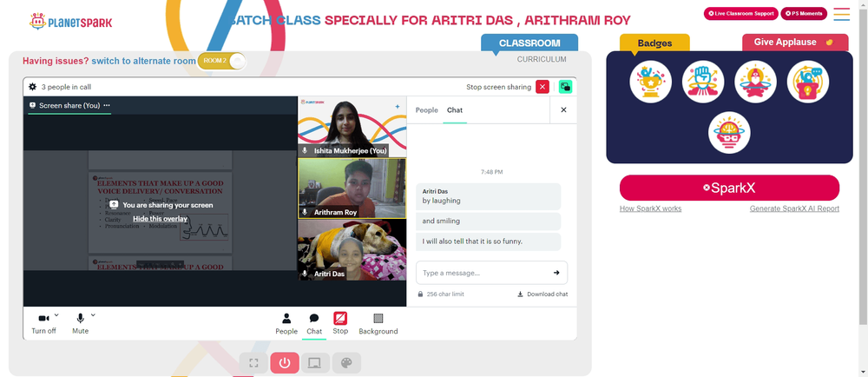Toggle the Chat panel from bottom toolbar
The image size is (868, 377).
pos(314,323)
